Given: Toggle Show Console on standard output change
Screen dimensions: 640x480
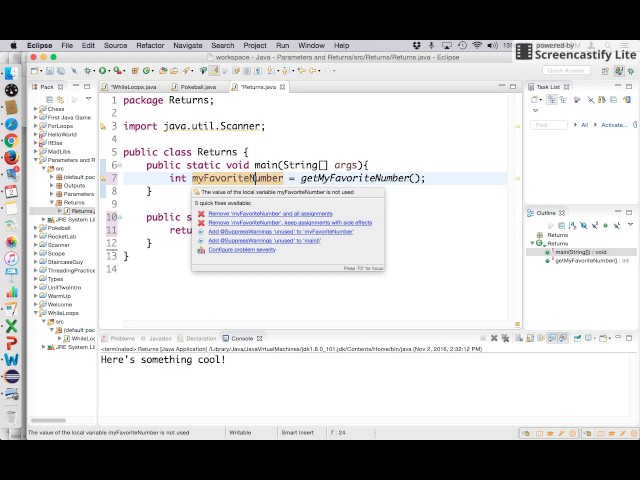Looking at the screenshot, I should [552, 338].
